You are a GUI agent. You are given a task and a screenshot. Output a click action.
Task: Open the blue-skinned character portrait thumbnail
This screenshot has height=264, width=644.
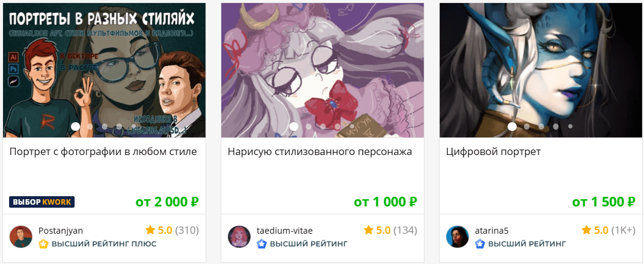(541, 70)
